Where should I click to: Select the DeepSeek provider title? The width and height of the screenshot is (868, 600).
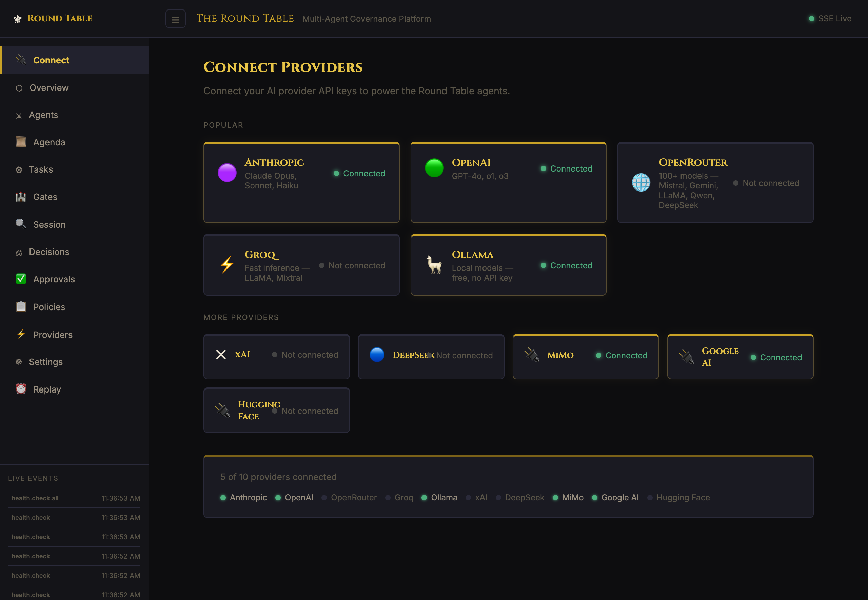pyautogui.click(x=414, y=355)
